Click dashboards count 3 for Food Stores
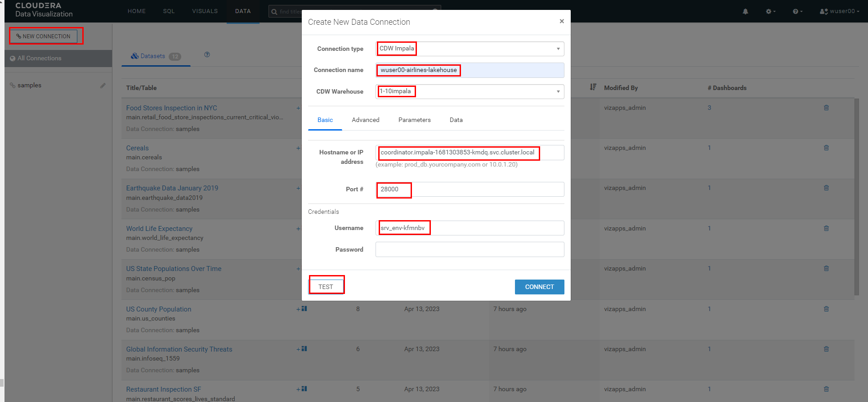This screenshot has height=402, width=868. pos(709,108)
